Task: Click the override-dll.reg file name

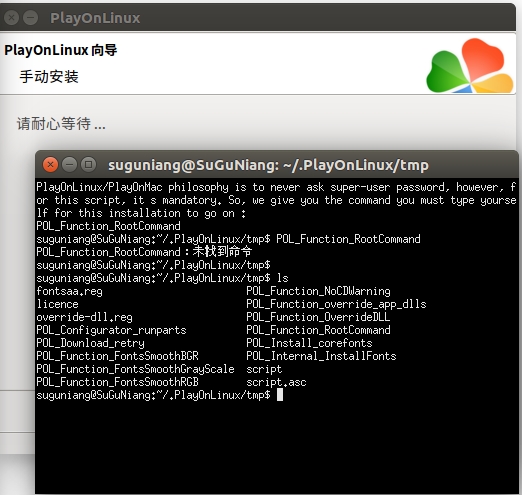Action: click(84, 317)
